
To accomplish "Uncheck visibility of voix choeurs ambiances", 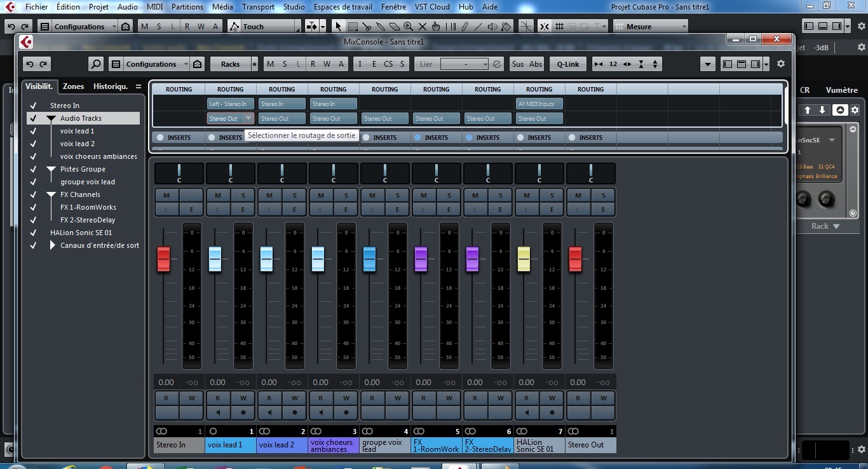I will 33,156.
